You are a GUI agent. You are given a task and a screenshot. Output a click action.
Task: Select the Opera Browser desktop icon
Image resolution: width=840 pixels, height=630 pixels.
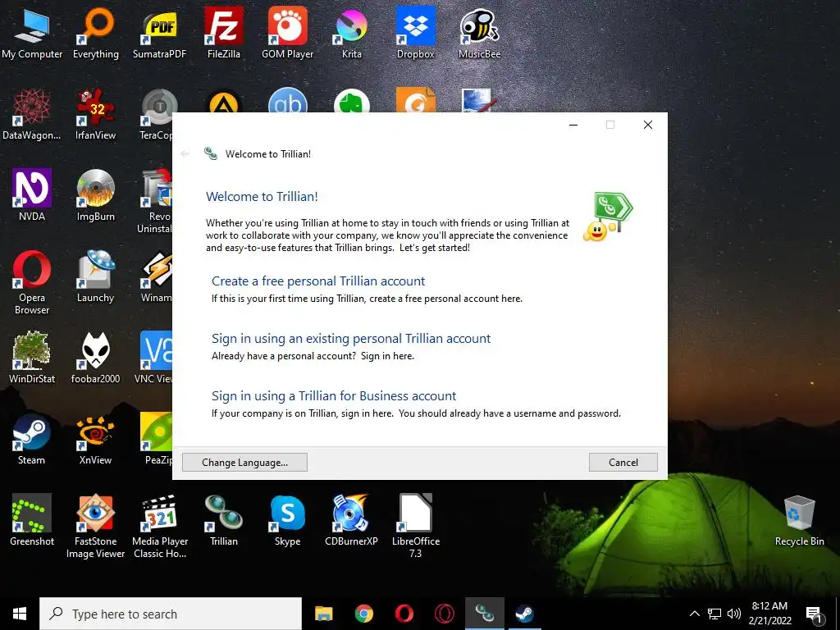[32, 283]
